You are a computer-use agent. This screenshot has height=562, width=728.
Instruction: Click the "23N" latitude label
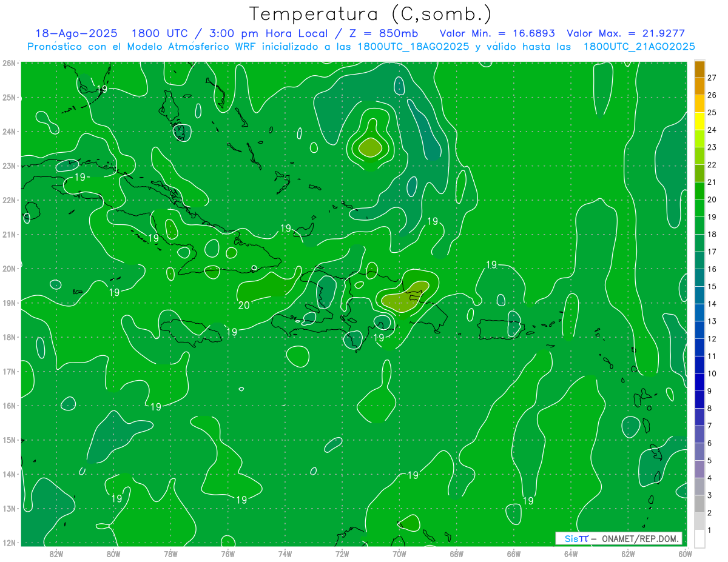point(8,166)
